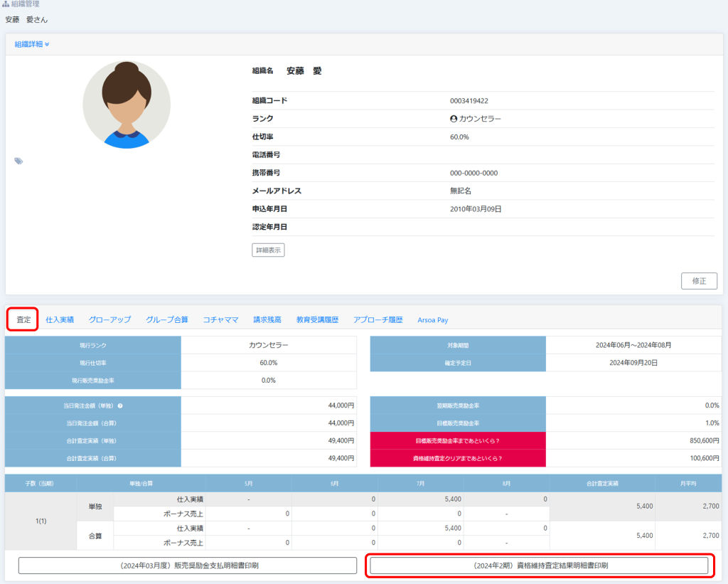
Task: Collapse the 組織詳細 section
Action: click(32, 44)
